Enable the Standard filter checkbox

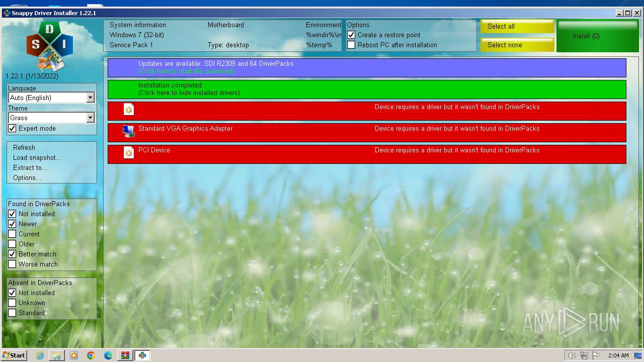point(12,313)
